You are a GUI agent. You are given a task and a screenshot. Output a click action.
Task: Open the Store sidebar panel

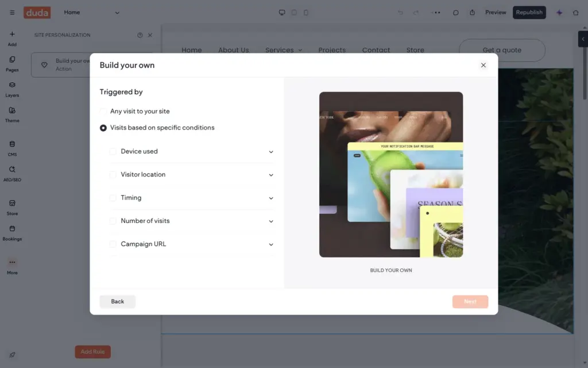[12, 208]
